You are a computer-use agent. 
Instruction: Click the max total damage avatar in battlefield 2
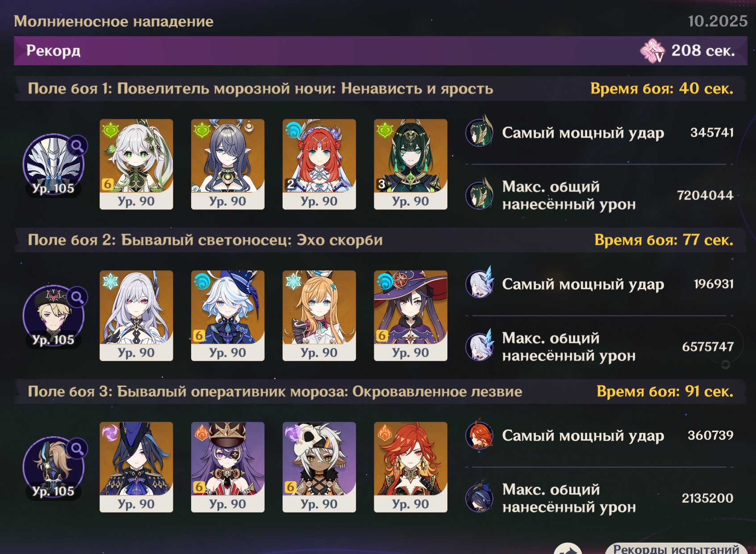[480, 346]
